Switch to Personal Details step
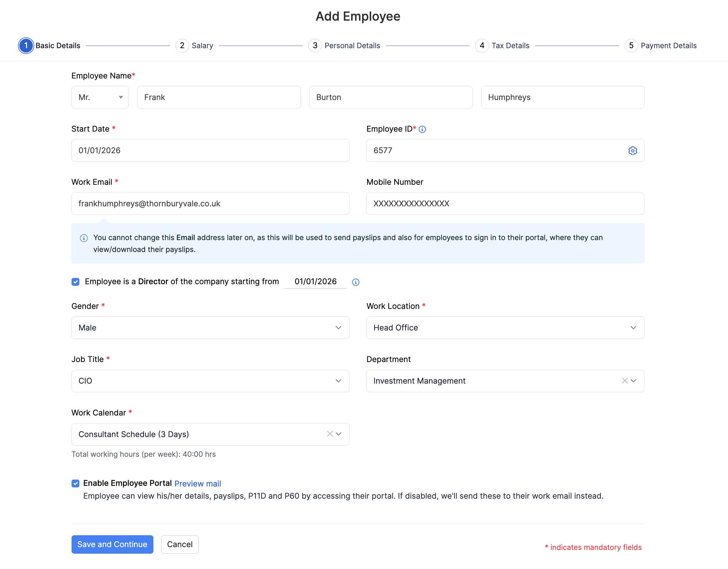This screenshot has height=569, width=728. point(344,46)
